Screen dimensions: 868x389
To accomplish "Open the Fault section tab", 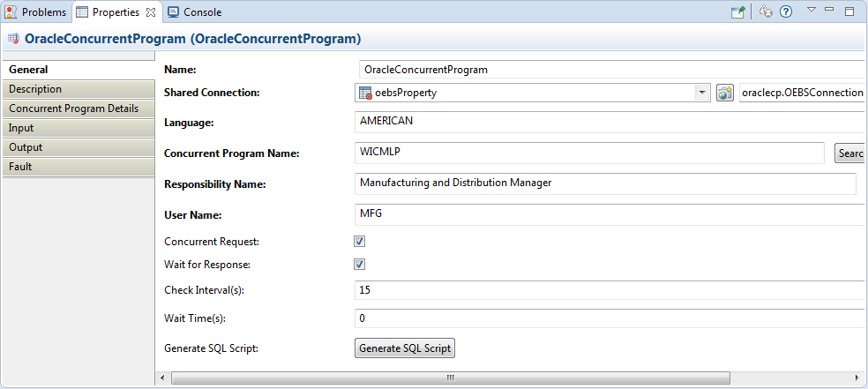I will (21, 167).
